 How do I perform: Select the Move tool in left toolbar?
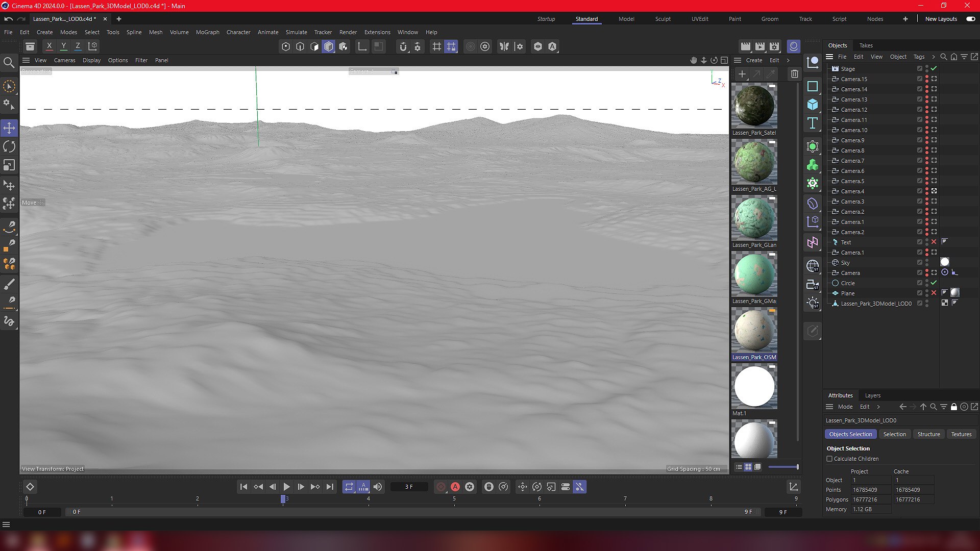click(9, 128)
